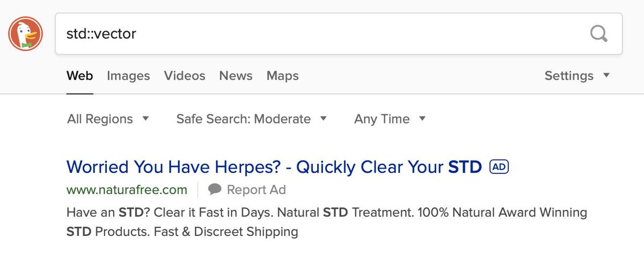This screenshot has width=644, height=260.
Task: Switch to the Images tab
Action: 128,76
